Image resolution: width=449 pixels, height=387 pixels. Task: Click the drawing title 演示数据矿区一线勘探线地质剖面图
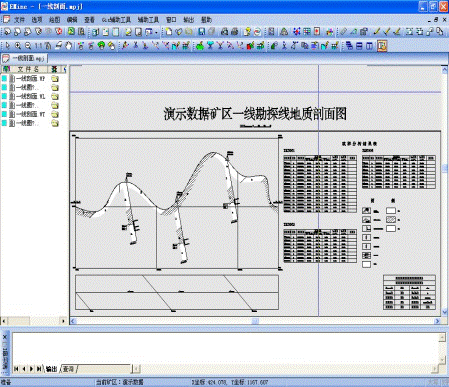click(x=255, y=114)
